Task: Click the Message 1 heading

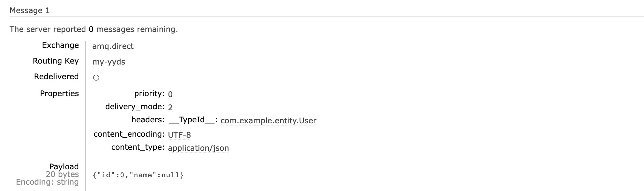Action: pos(30,11)
